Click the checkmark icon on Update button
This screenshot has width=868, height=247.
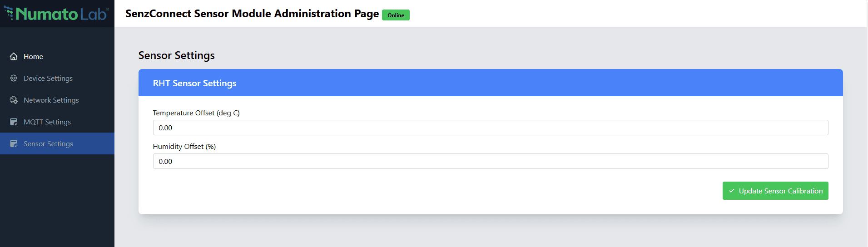tap(732, 191)
